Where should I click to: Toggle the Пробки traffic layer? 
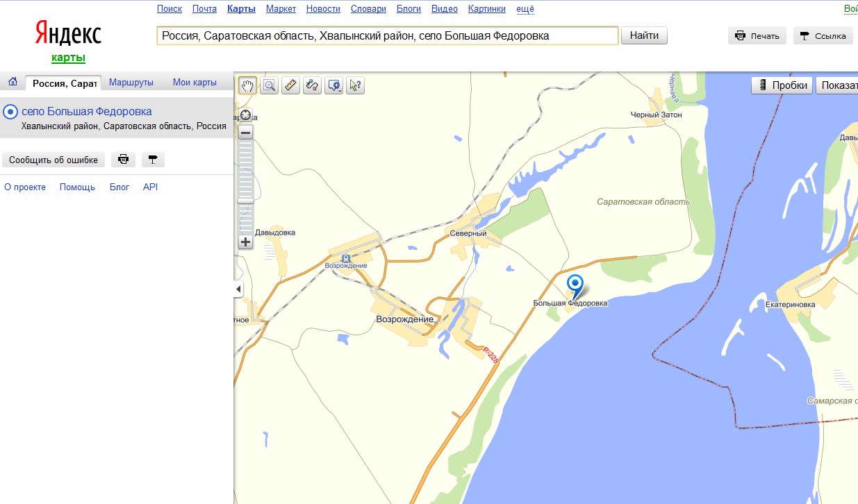click(x=782, y=85)
